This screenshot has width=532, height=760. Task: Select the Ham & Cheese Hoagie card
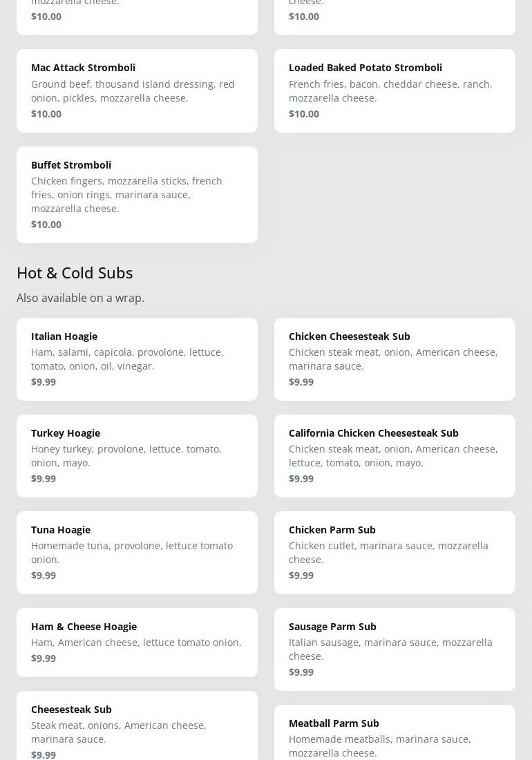137,642
